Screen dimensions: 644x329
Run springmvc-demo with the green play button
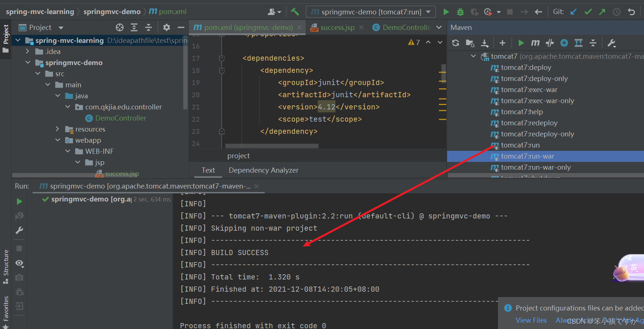tap(446, 12)
